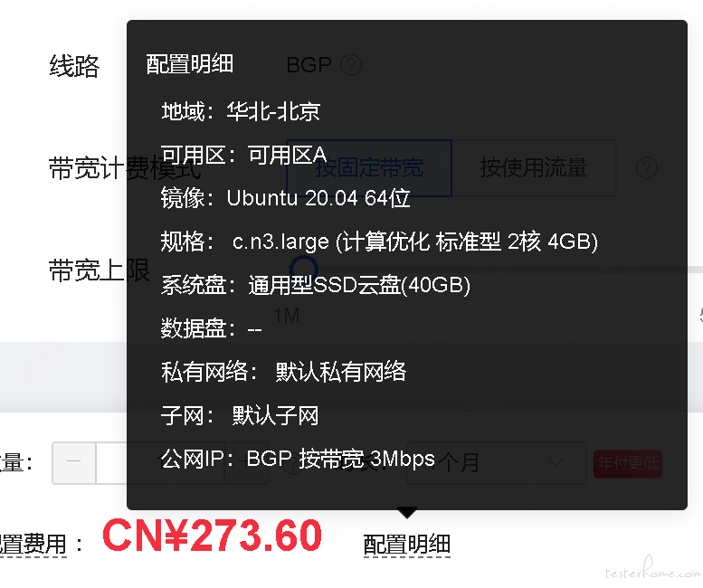Click the 公网IP BGP 3Mbps row
Screen dimensions: 703x588
(x=299, y=459)
